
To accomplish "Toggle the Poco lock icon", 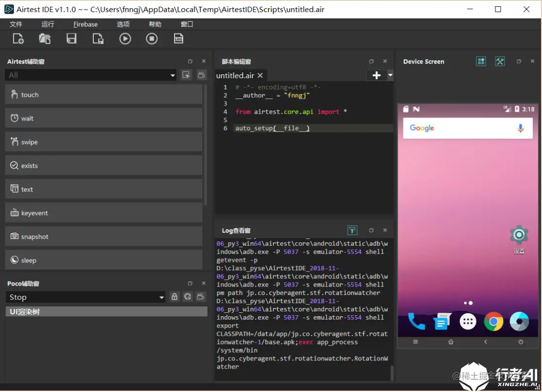I will (175, 297).
